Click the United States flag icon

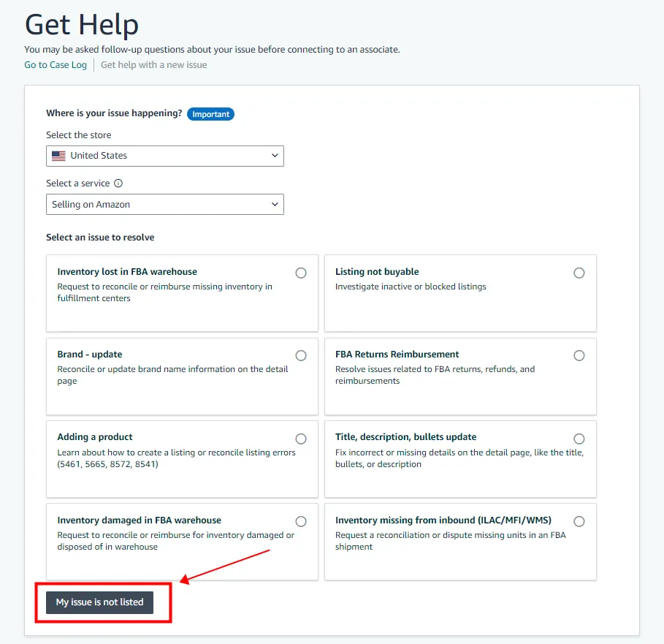pos(59,155)
